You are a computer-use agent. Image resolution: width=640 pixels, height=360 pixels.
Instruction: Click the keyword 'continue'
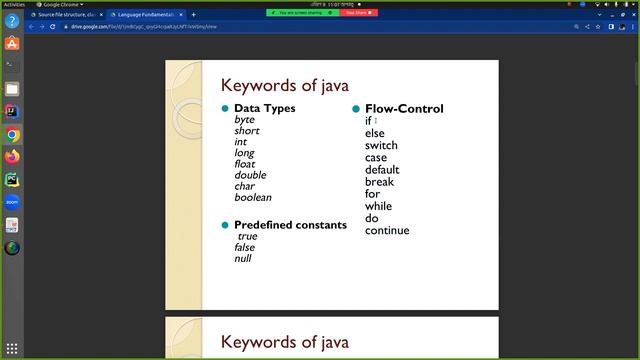click(387, 230)
